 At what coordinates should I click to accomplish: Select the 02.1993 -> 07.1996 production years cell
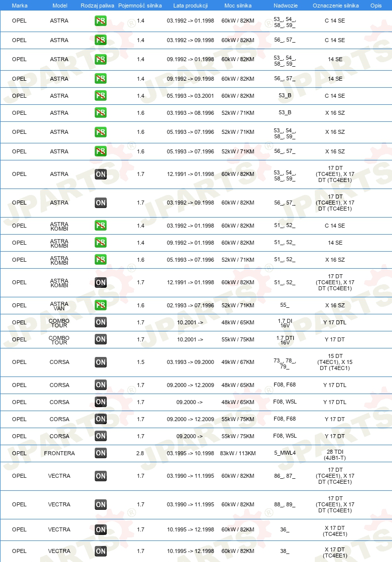coord(190,305)
